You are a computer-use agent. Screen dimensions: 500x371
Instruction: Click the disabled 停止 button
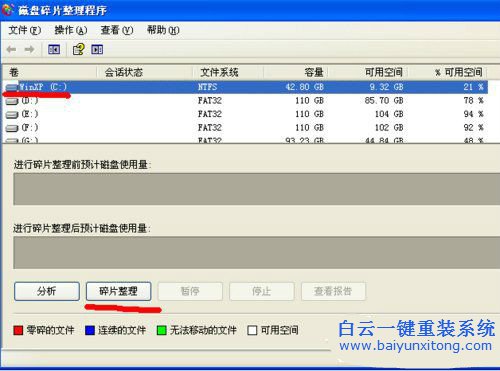262,291
